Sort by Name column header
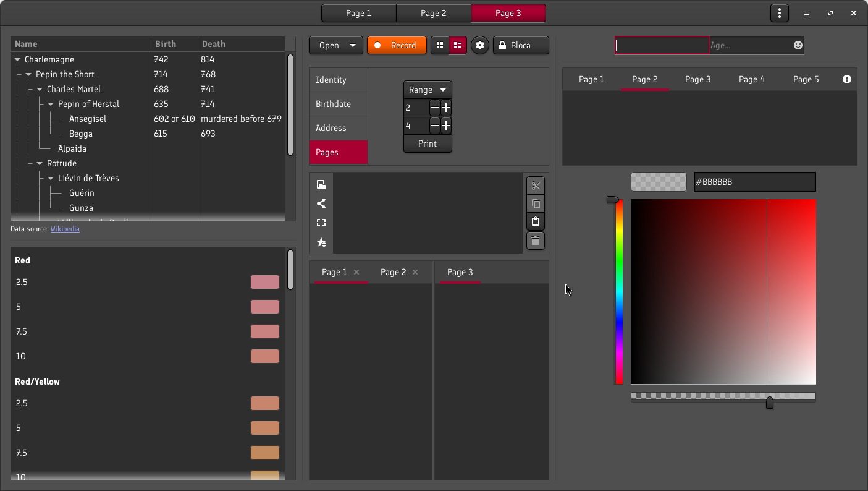This screenshot has height=491, width=868. coord(81,44)
